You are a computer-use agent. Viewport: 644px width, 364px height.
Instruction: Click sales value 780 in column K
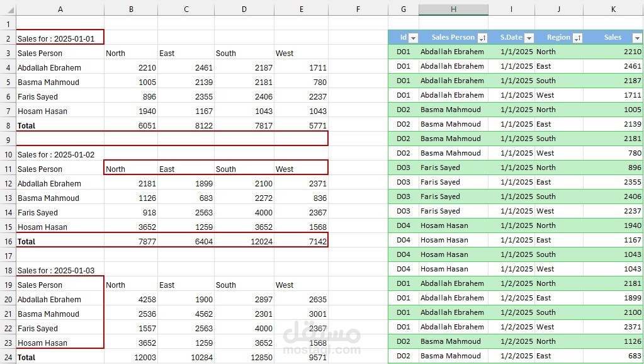click(x=635, y=153)
